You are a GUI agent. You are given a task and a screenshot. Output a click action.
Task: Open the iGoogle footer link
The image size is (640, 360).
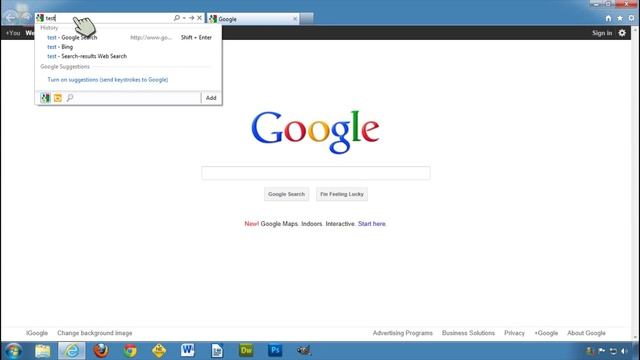[x=37, y=333]
